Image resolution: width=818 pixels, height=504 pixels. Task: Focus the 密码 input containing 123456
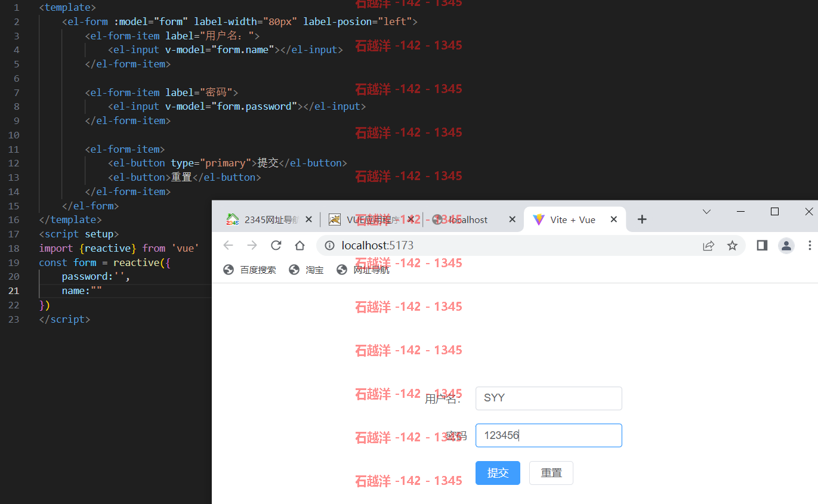pyautogui.click(x=548, y=435)
